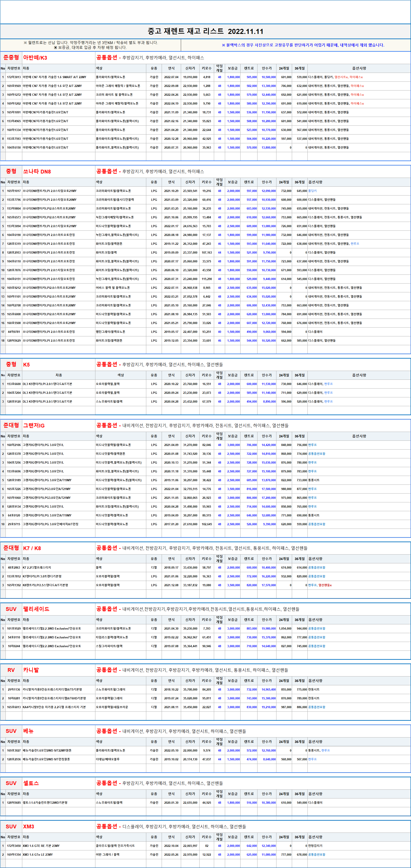
Task: Select plate number cell '101호9529'
Action: 14,629
